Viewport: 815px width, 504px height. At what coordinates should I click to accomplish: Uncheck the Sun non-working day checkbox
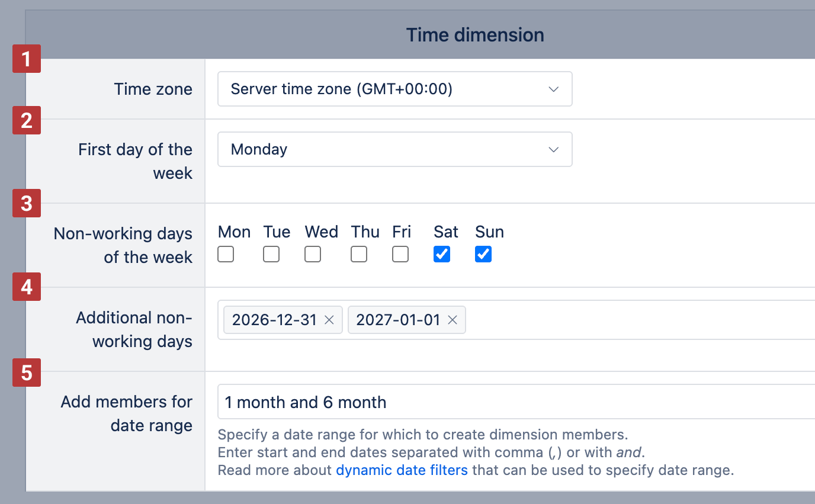(x=483, y=255)
